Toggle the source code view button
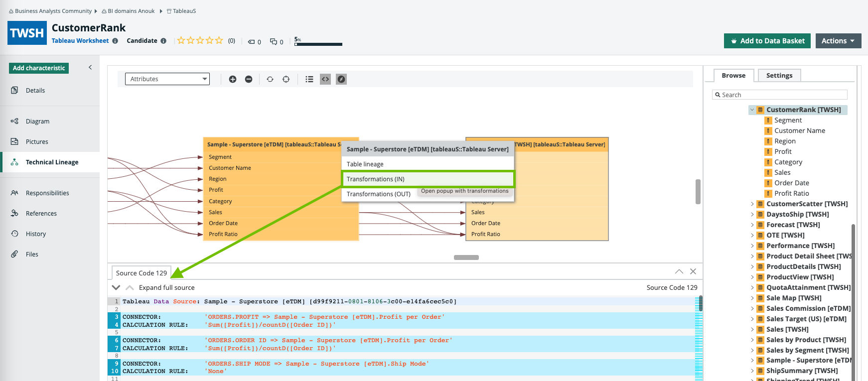Image resolution: width=868 pixels, height=381 pixels. 325,79
